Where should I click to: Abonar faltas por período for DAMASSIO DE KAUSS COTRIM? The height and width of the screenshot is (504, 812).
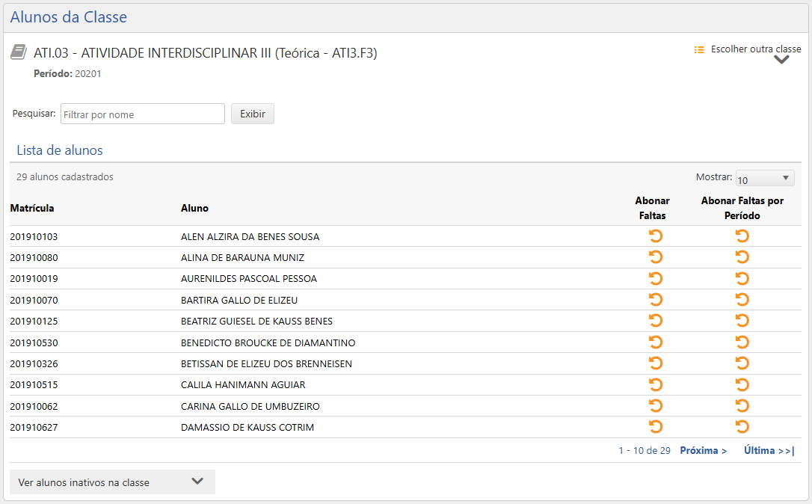click(742, 426)
